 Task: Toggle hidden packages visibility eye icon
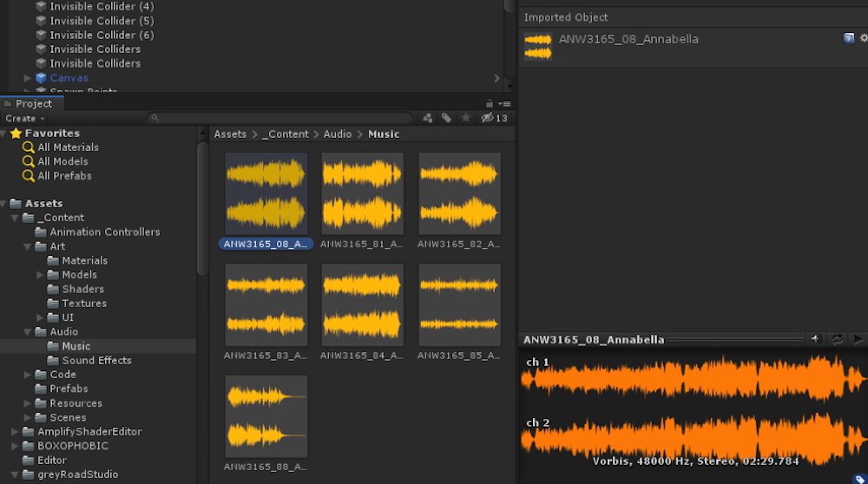488,118
